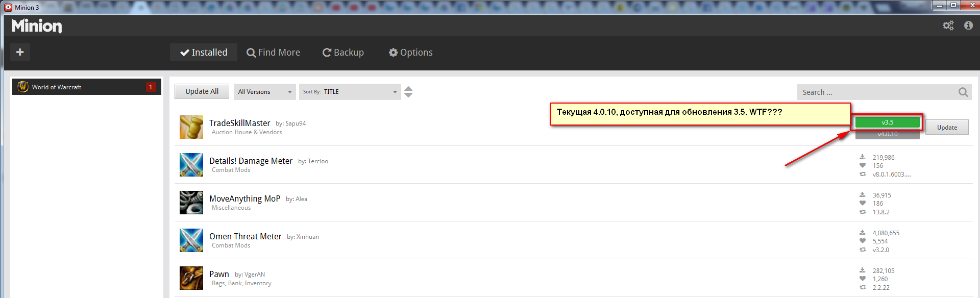
Task: Click author name Sapu94
Action: tap(296, 123)
